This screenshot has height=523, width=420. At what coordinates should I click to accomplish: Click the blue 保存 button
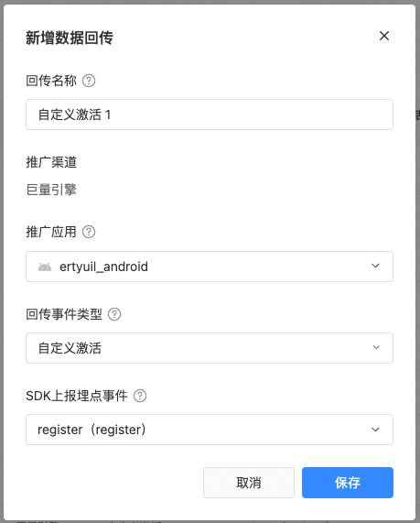(348, 483)
